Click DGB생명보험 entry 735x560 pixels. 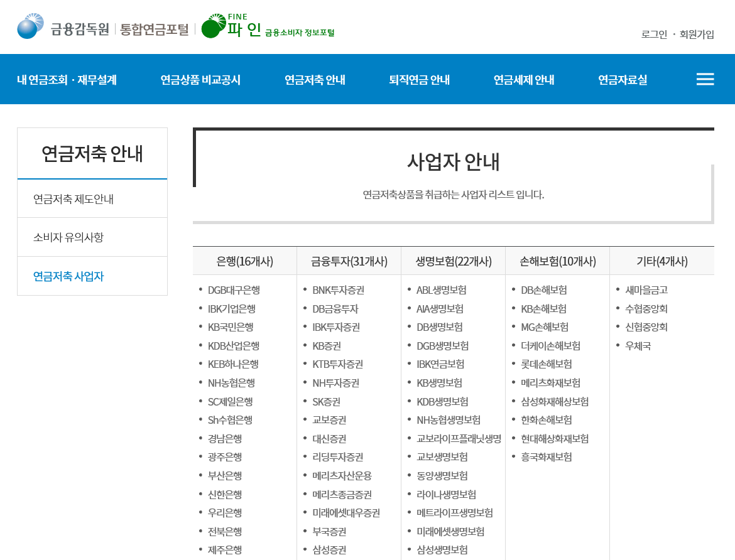pyautogui.click(x=443, y=346)
